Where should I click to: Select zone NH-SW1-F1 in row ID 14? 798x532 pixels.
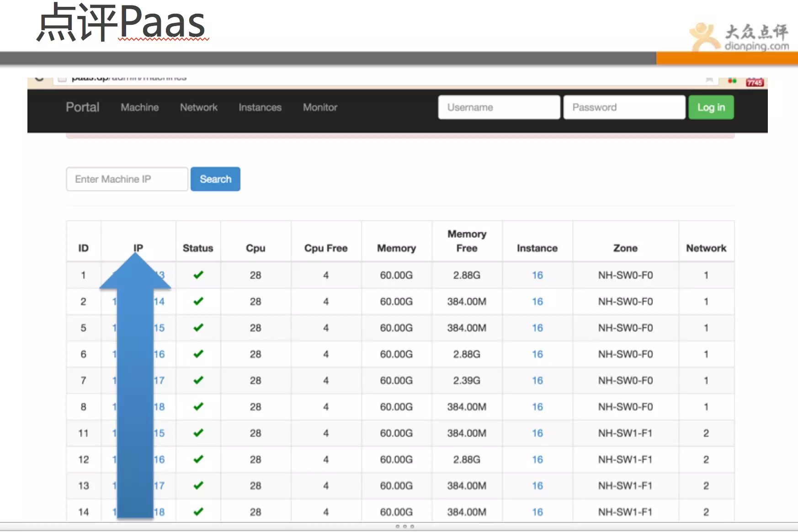tap(625, 512)
